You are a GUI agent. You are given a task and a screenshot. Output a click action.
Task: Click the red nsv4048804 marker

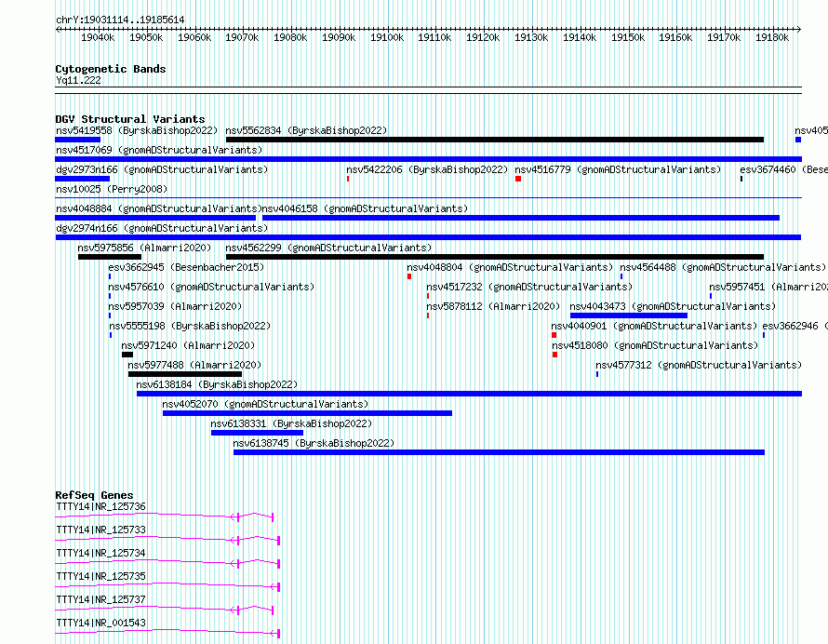(409, 276)
